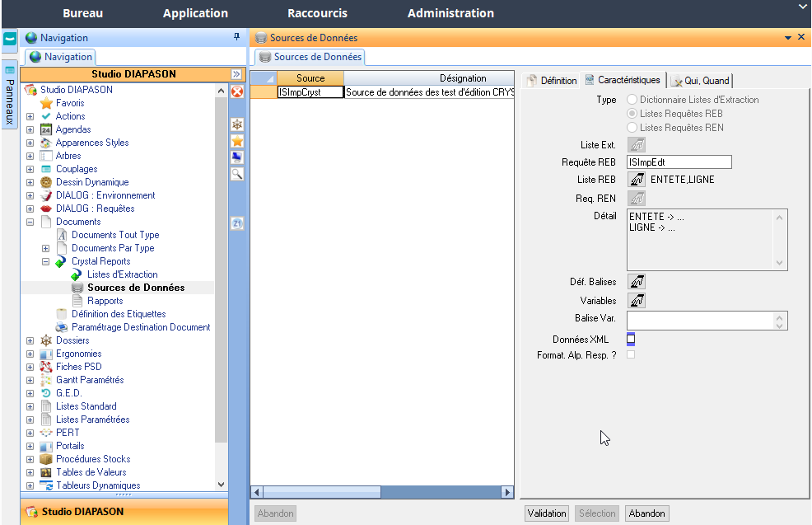Open the Liste REB selector icon

(637, 179)
